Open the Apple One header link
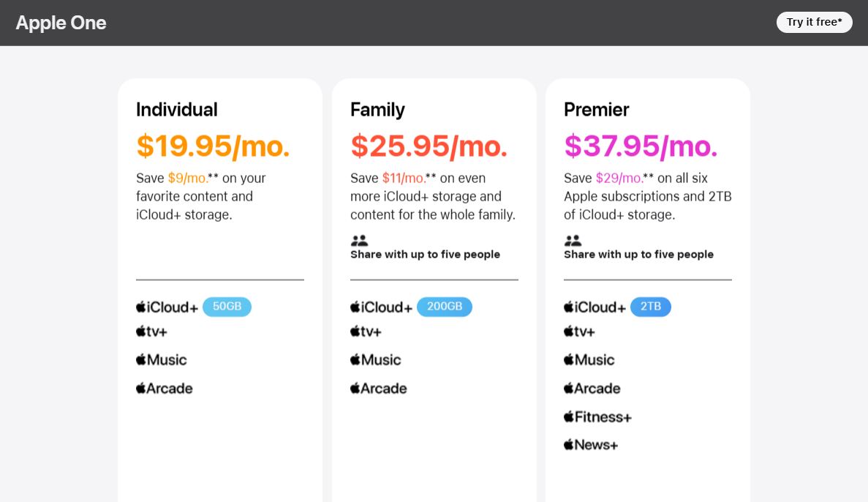Viewport: 868px width, 502px height. (61, 23)
